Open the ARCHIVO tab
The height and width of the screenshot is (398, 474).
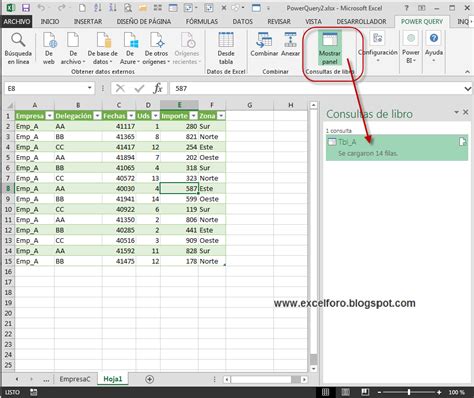(x=17, y=22)
